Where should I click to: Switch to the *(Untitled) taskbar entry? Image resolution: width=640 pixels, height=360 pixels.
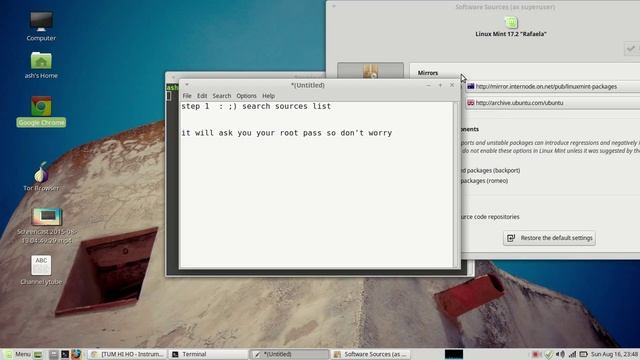click(x=289, y=354)
